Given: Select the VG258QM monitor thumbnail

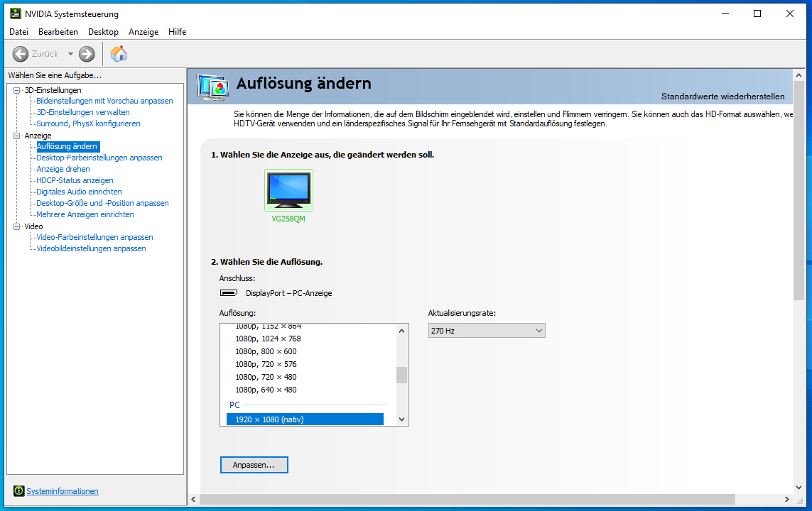Looking at the screenshot, I should [x=288, y=190].
